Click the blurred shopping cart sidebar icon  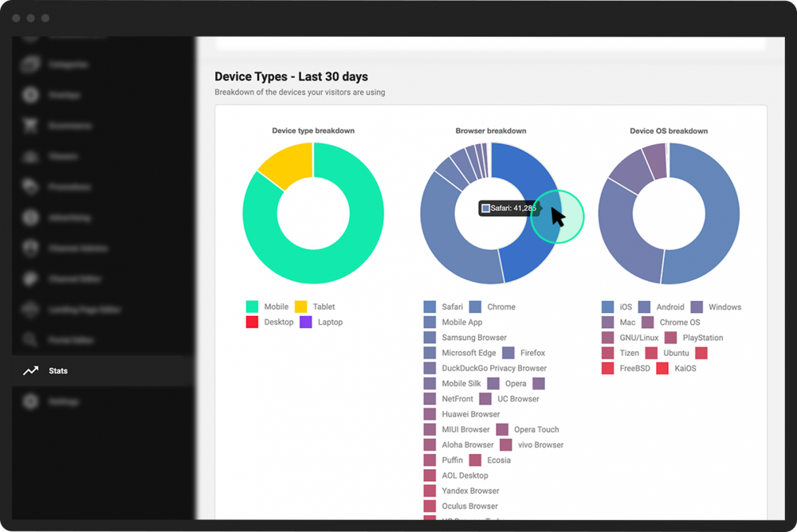[30, 126]
